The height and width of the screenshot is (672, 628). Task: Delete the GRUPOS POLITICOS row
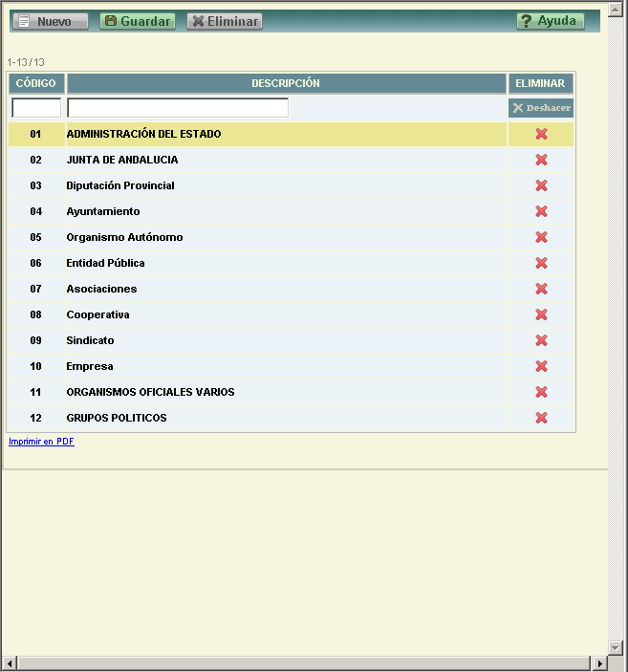(x=541, y=418)
